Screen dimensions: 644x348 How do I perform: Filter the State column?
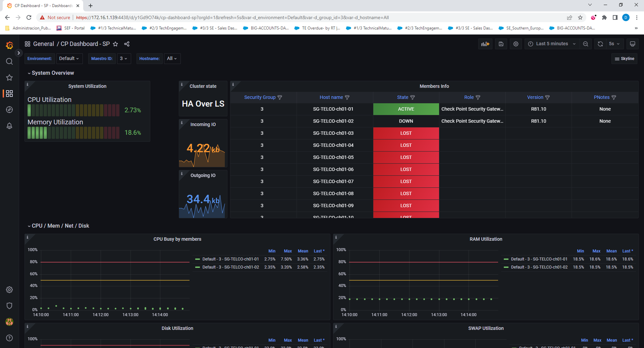click(x=413, y=98)
